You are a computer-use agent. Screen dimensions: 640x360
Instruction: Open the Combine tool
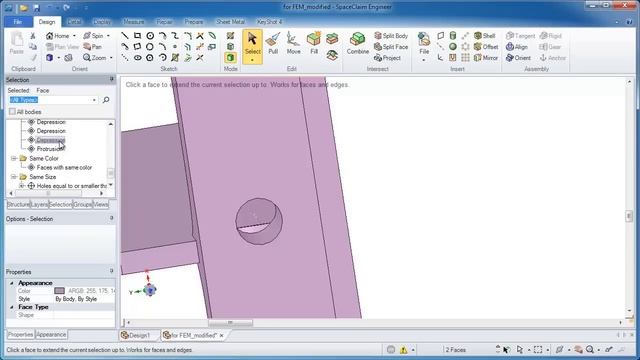click(x=358, y=44)
